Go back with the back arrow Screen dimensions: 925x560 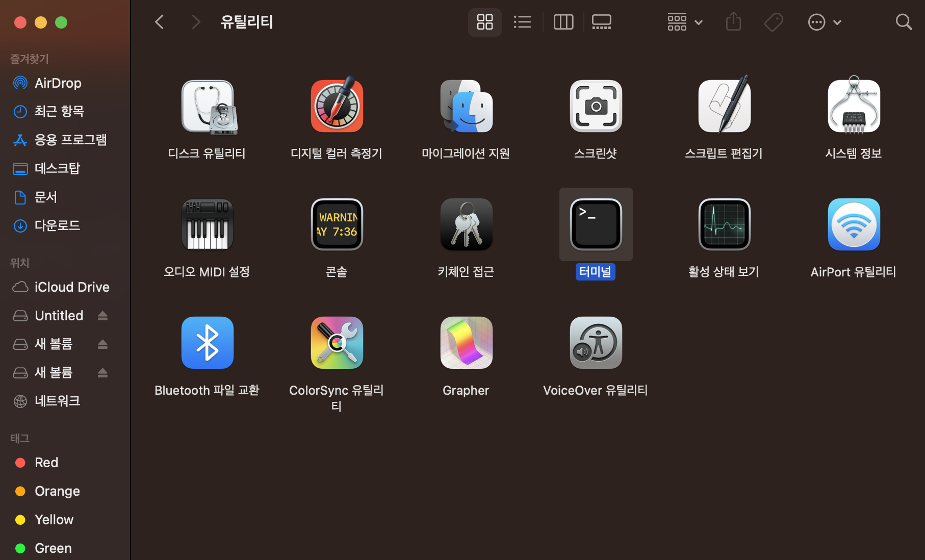[x=160, y=22]
